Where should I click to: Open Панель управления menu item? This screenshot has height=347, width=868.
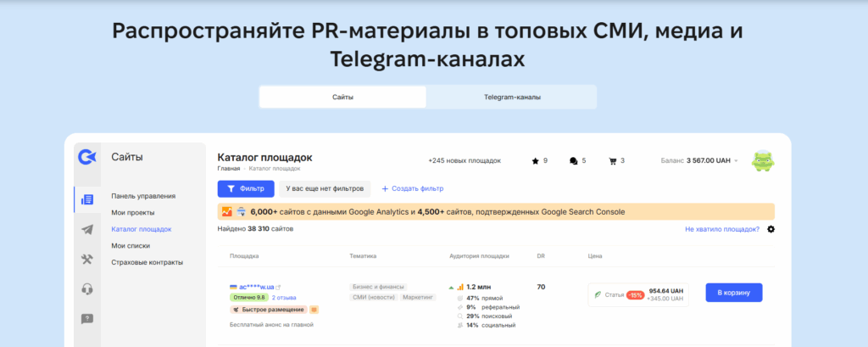tap(143, 196)
